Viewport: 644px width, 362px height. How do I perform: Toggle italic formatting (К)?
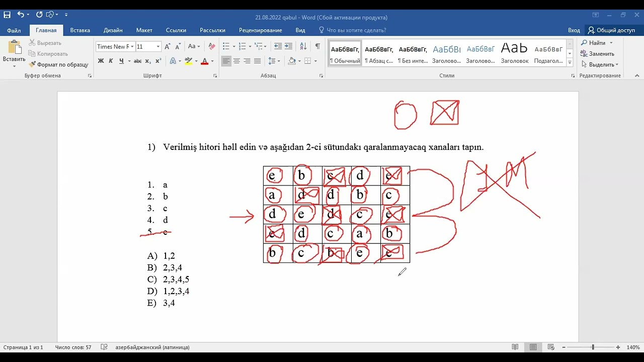(111, 61)
